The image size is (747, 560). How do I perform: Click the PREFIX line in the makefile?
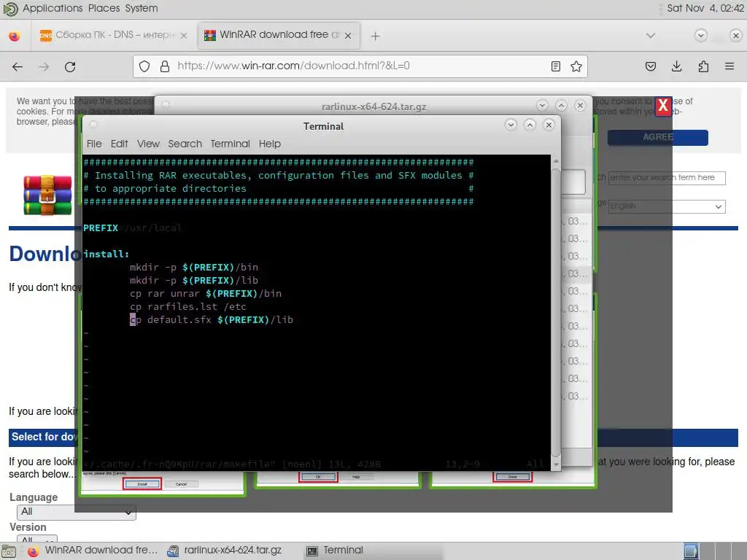(133, 228)
